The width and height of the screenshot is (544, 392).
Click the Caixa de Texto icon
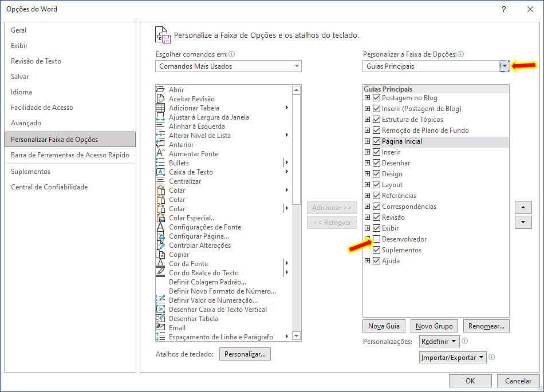[160, 172]
